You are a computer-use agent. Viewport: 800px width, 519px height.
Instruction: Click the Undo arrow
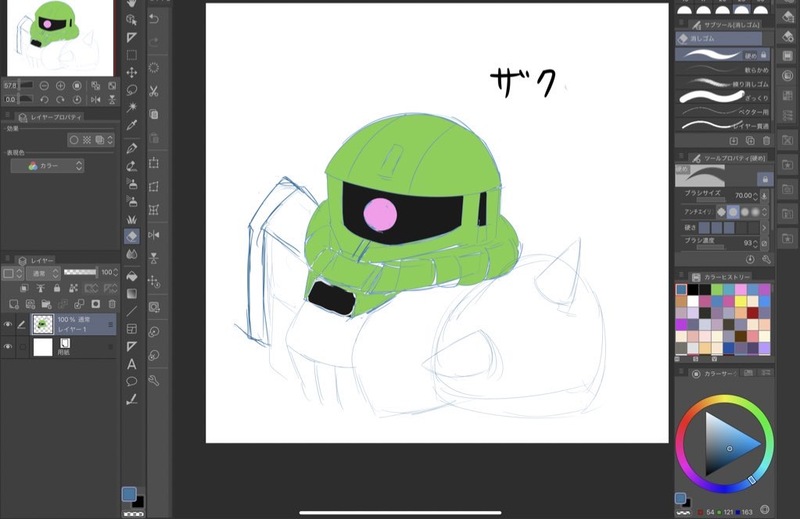point(154,19)
